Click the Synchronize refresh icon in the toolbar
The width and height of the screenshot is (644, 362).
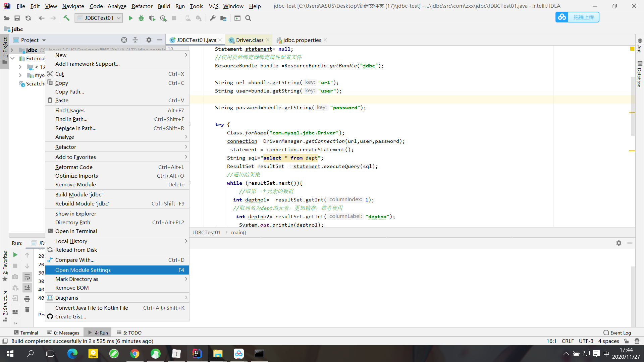pos(28,18)
